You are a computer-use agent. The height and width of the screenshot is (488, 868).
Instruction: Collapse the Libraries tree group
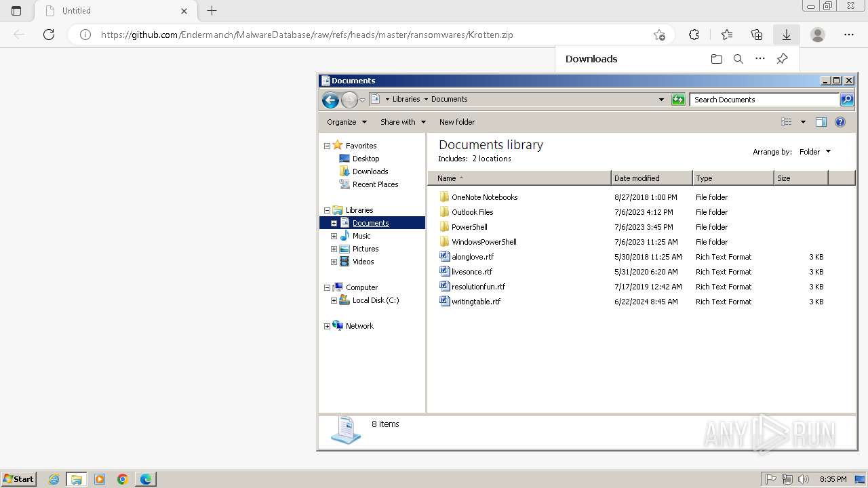pyautogui.click(x=327, y=210)
